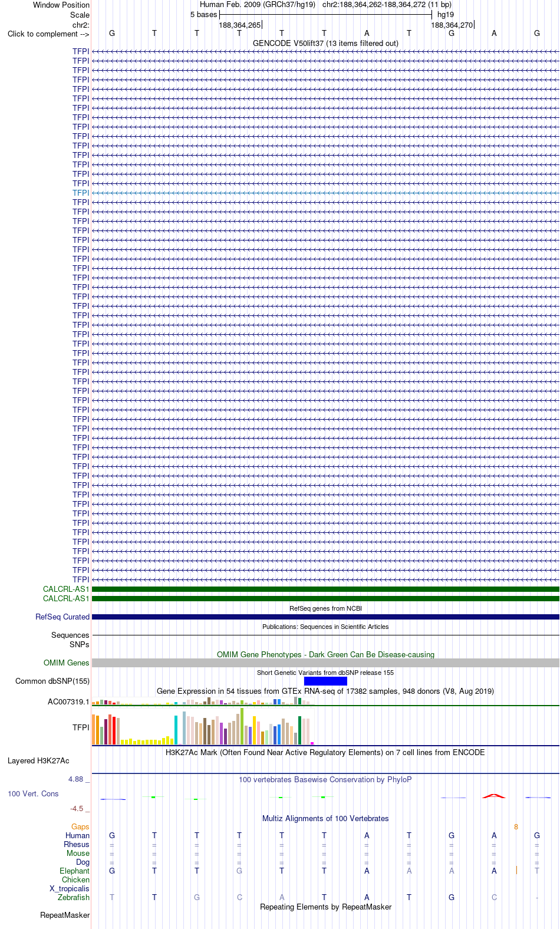Click the '188,364,265' position marker
The height and width of the screenshot is (929, 560).
pyautogui.click(x=239, y=25)
